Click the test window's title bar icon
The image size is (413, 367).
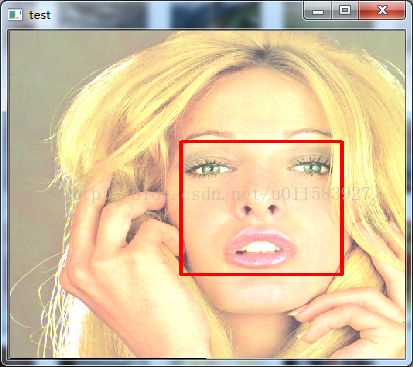click(x=15, y=15)
